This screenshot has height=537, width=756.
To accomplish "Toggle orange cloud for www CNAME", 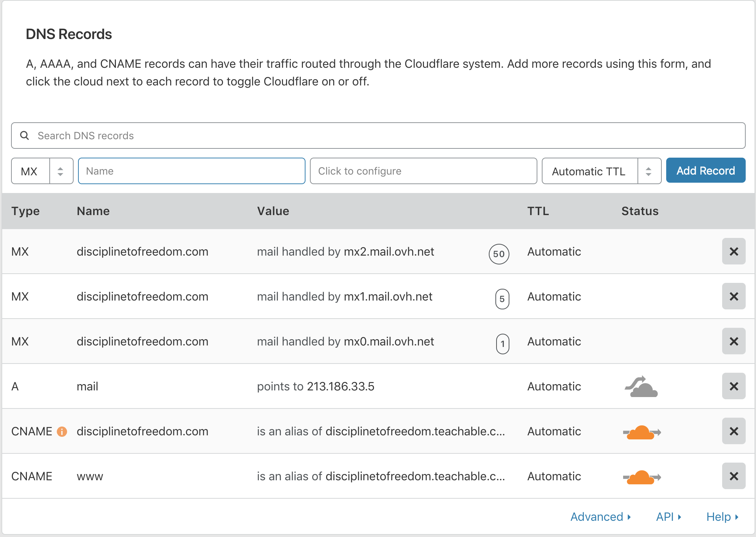I will pos(641,477).
